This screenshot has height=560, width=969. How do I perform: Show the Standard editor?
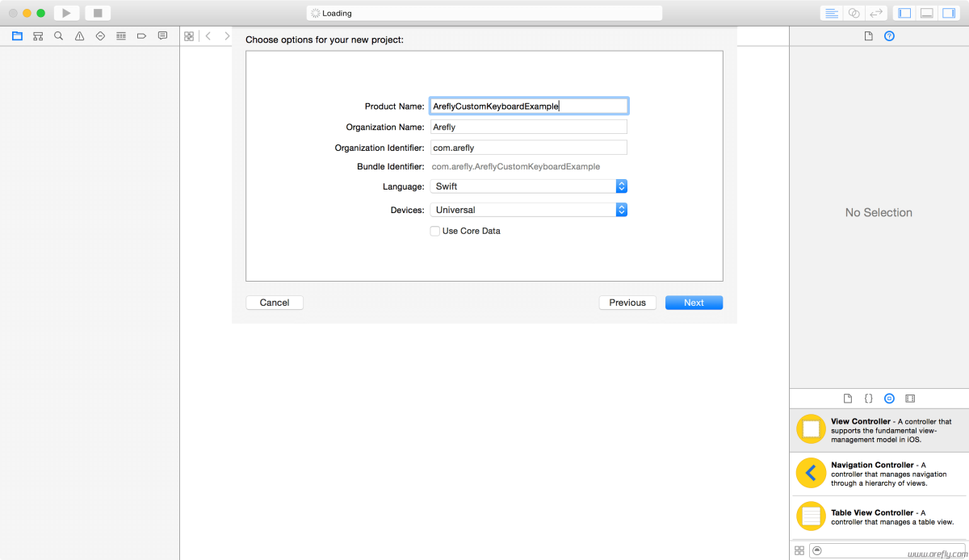click(x=831, y=13)
